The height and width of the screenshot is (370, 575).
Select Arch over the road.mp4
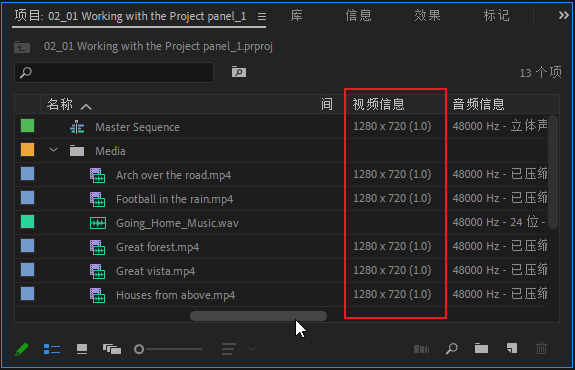point(173,175)
